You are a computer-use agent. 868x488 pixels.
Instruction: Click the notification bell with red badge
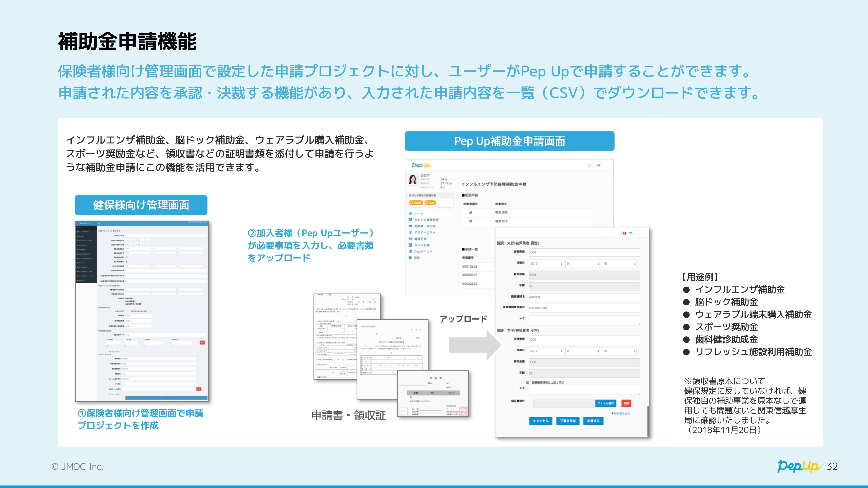click(623, 233)
